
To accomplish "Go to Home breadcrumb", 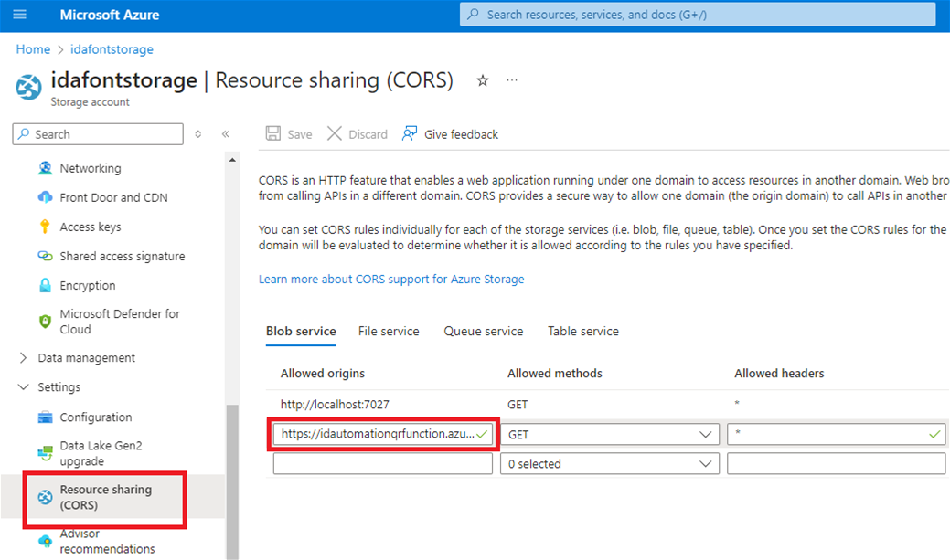I will point(33,49).
